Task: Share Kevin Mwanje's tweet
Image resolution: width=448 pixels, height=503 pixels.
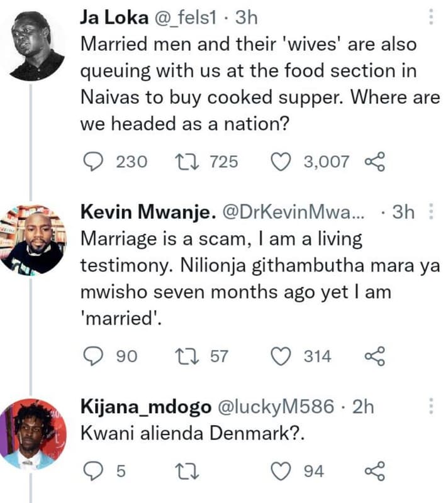Action: tap(377, 357)
